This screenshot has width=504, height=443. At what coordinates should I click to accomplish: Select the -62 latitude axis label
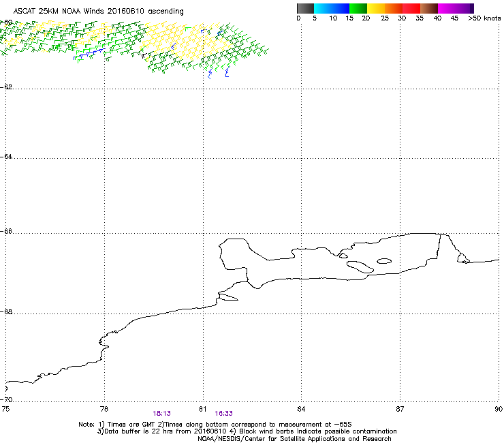6,87
